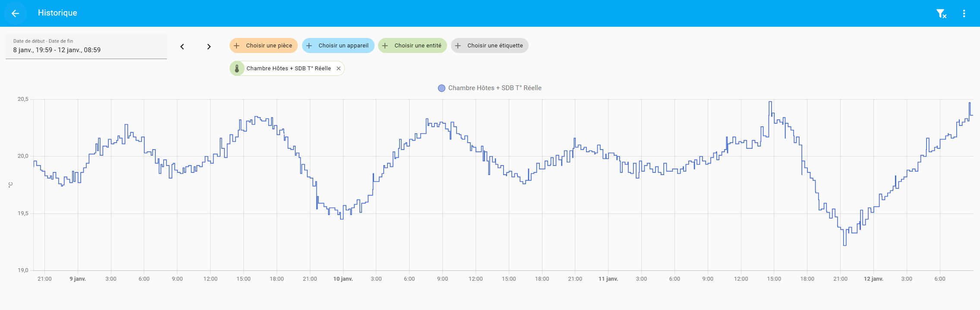Open the three-dot overflow menu

click(964, 13)
